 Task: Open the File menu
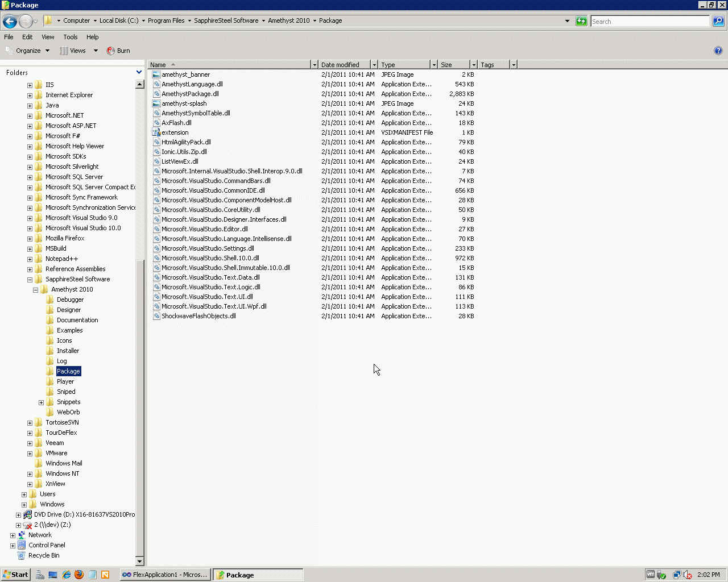(9, 37)
